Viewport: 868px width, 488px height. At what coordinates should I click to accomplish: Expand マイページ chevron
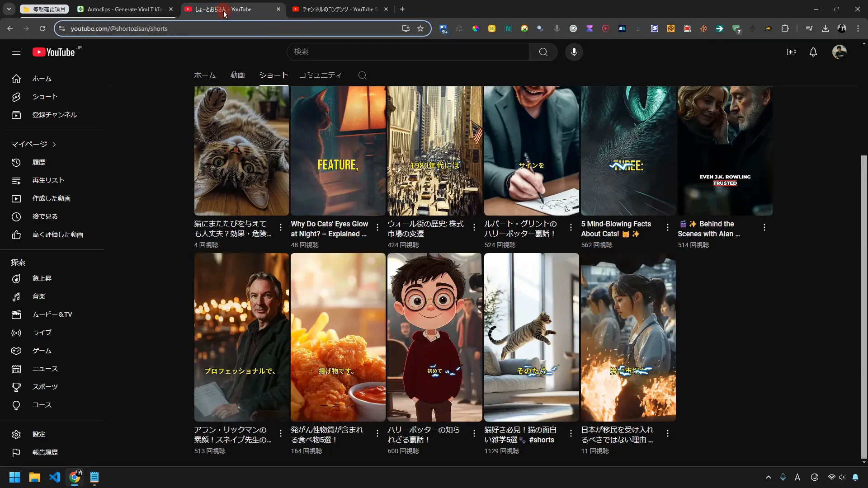pos(54,144)
